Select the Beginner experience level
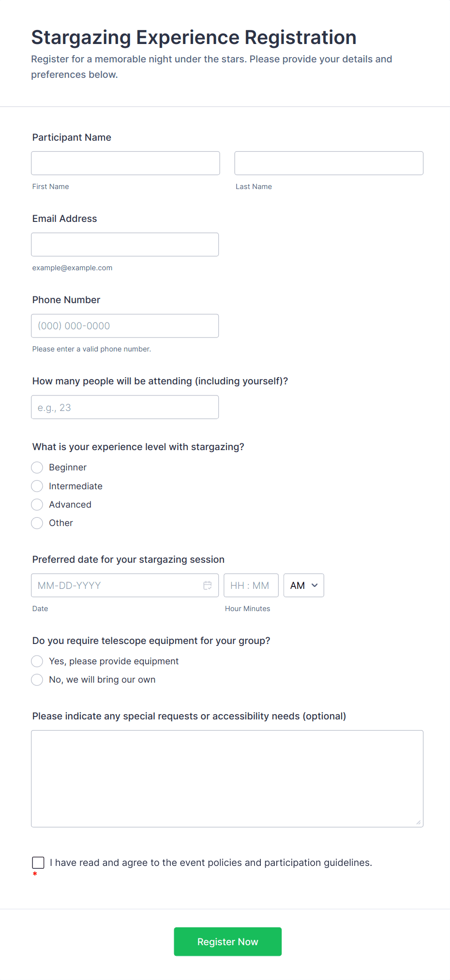Screen dimensions: 450x980 [37, 468]
